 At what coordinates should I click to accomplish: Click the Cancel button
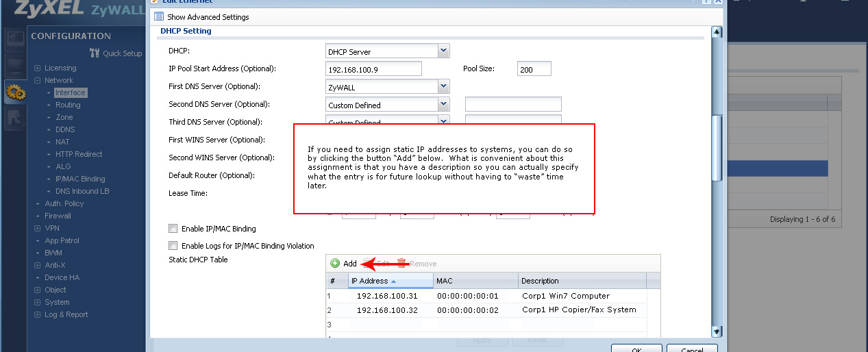[692, 348]
